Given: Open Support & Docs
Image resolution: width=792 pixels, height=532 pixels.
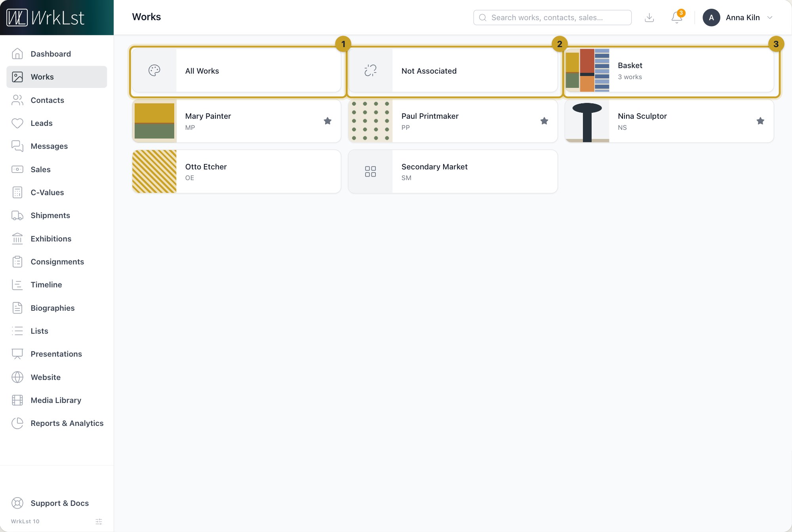Looking at the screenshot, I should click(x=57, y=503).
